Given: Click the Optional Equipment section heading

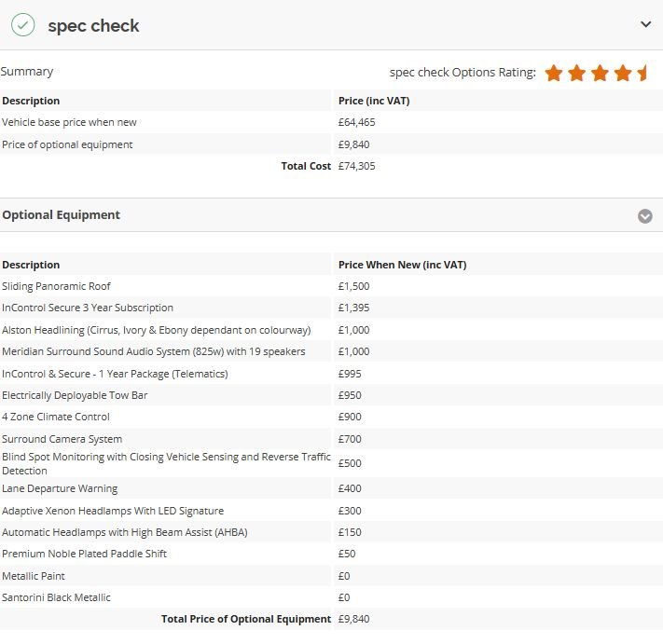Looking at the screenshot, I should [x=62, y=215].
